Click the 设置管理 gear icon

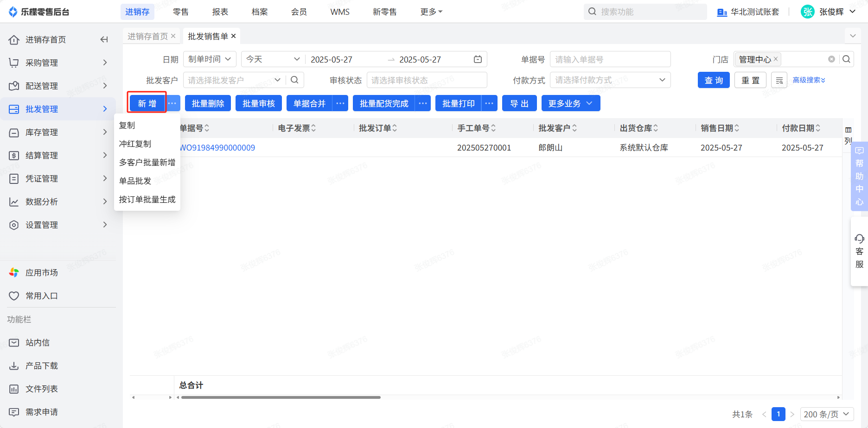point(14,225)
